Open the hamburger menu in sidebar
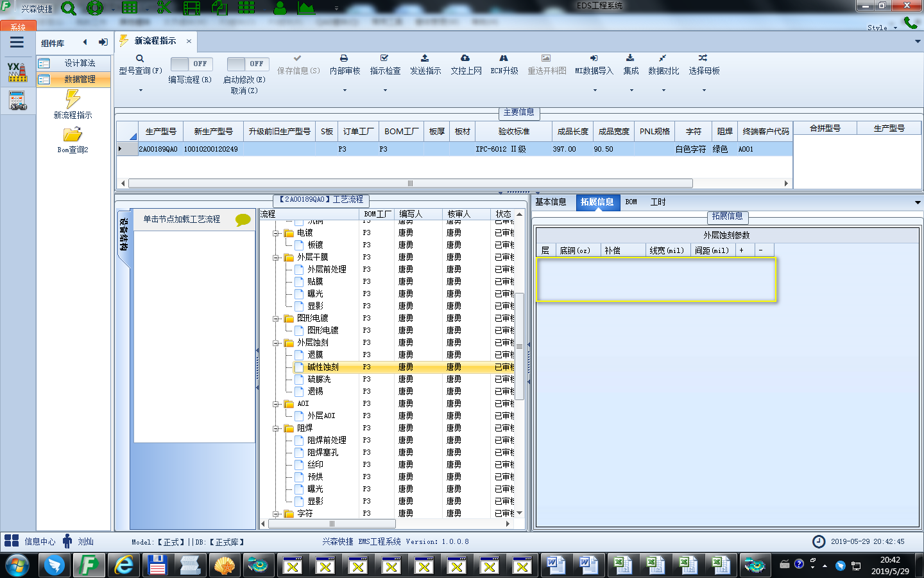 (x=17, y=42)
